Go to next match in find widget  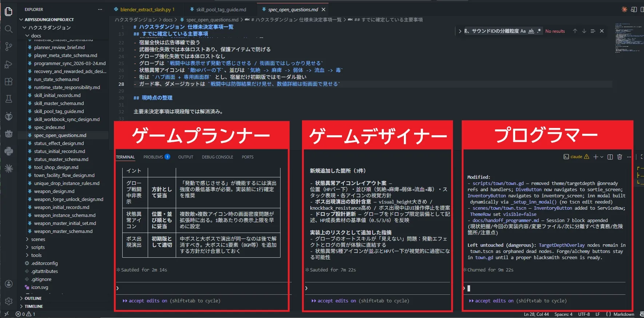584,31
